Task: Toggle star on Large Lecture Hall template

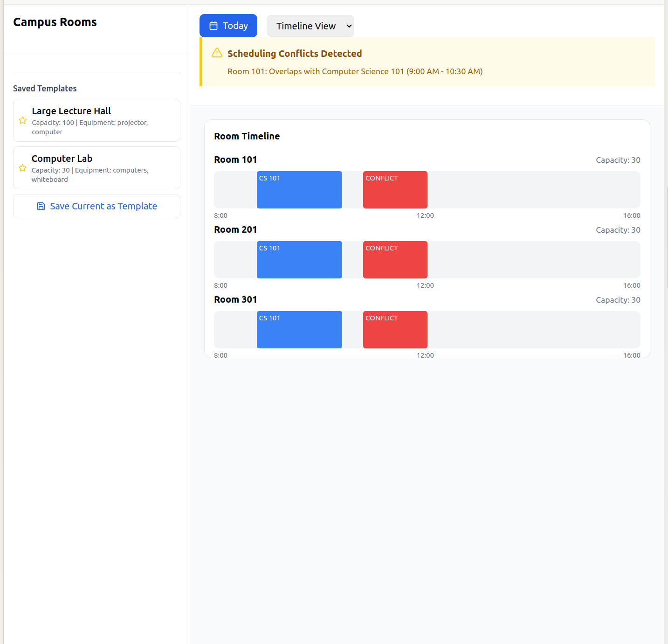Action: tap(22, 121)
